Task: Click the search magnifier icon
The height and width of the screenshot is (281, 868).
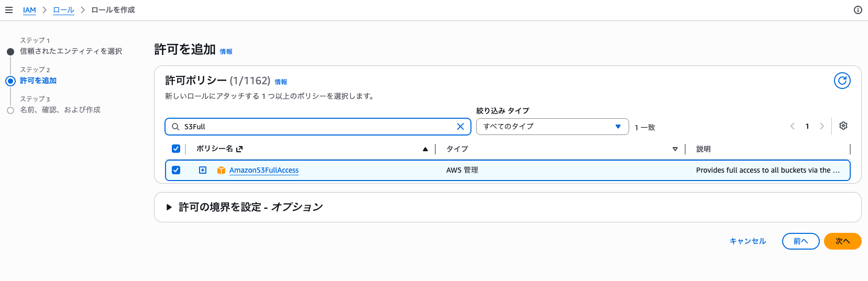Action: [x=175, y=127]
